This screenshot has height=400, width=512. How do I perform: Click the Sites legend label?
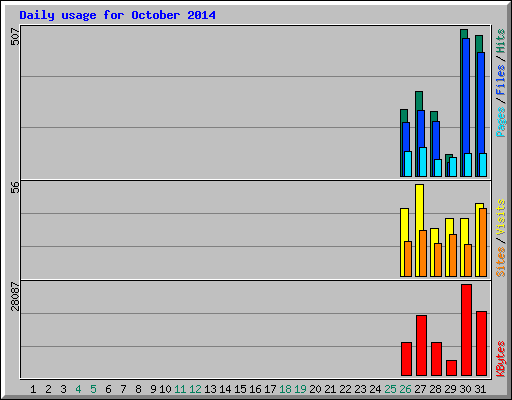[501, 262]
